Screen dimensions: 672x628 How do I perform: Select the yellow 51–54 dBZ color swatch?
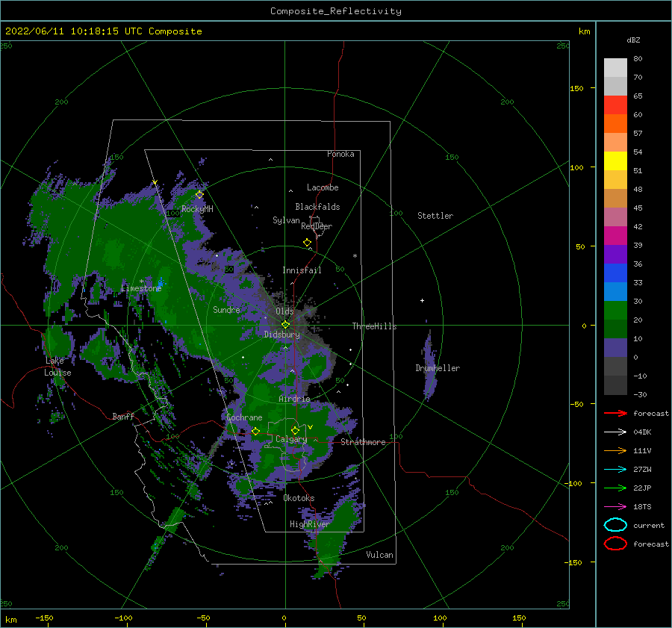point(615,161)
